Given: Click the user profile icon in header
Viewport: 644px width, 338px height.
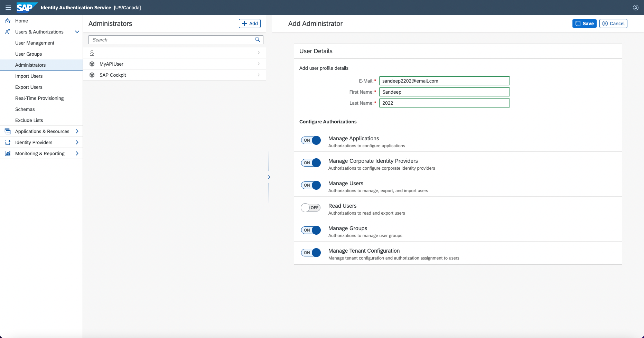Looking at the screenshot, I should 635,8.
